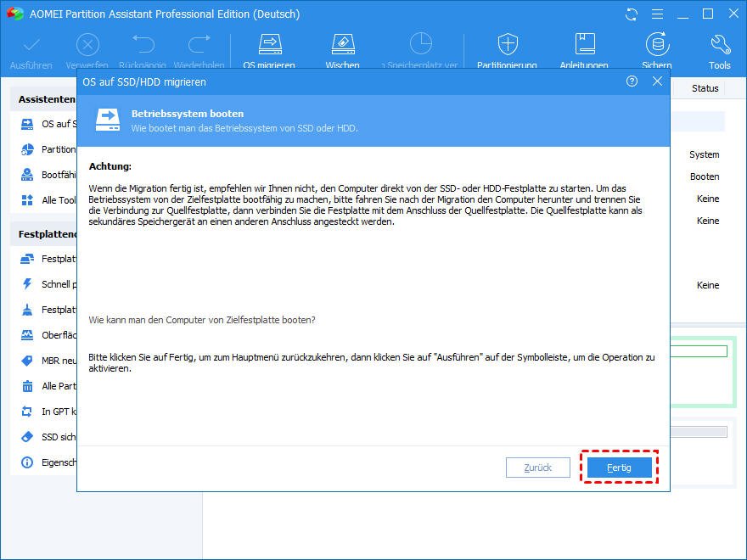Click the Verwerfen discard icon
Image resolution: width=747 pixels, height=560 pixels.
87,45
